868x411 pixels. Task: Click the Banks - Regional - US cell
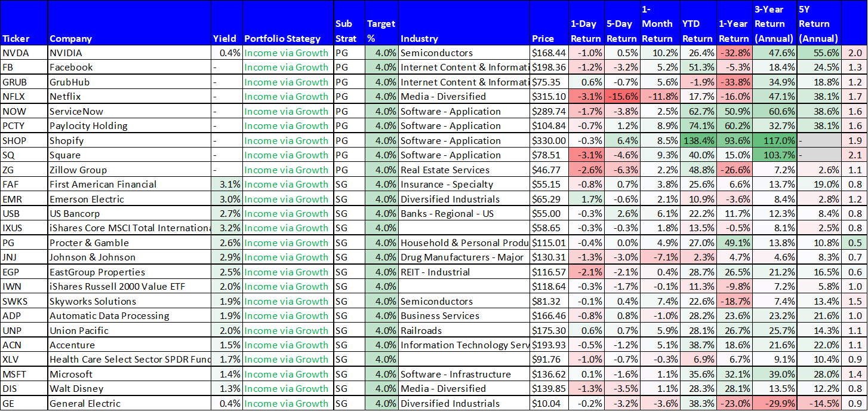pos(464,213)
